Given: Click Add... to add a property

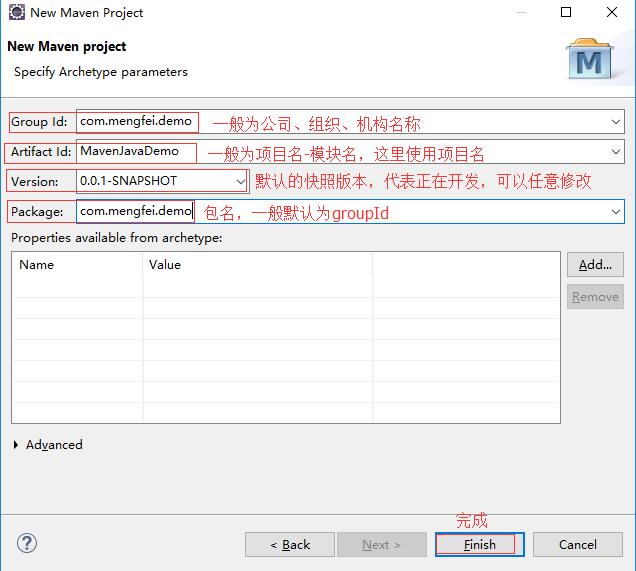Looking at the screenshot, I should coord(595,264).
